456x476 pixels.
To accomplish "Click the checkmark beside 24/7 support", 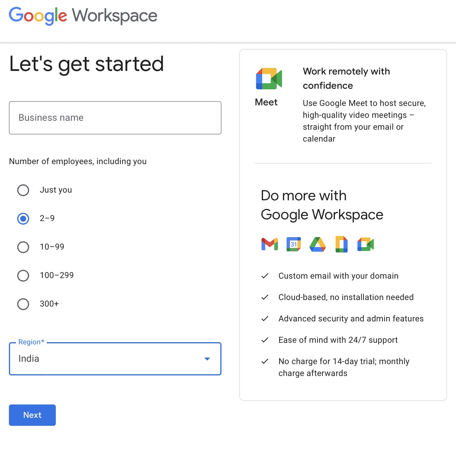I will pos(265,340).
